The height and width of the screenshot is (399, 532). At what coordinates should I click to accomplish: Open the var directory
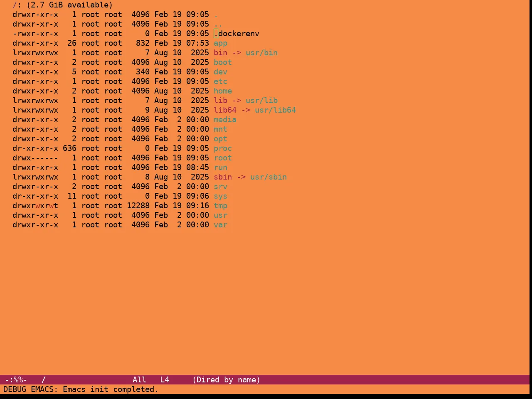220,225
